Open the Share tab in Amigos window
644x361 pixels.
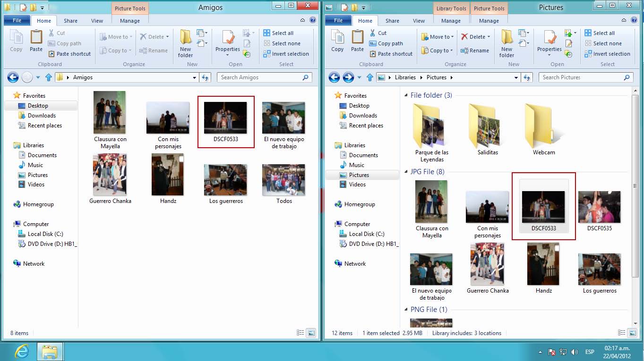[x=70, y=21]
